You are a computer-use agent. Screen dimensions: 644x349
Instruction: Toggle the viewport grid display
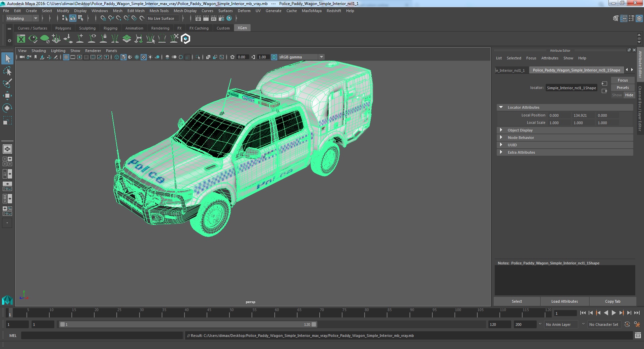[x=66, y=57]
